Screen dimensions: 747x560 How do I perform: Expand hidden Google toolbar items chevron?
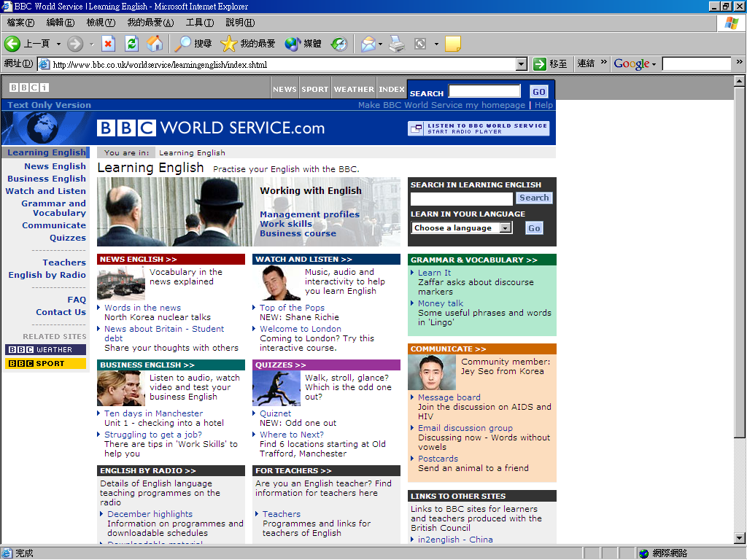[740, 61]
